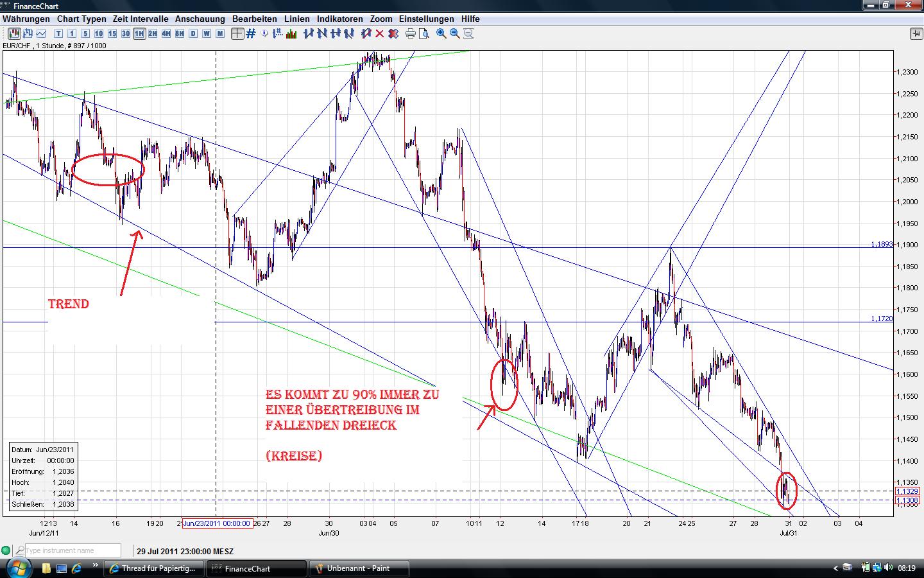Select the 8H interval button
The height and width of the screenshot is (578, 924).
[x=180, y=33]
